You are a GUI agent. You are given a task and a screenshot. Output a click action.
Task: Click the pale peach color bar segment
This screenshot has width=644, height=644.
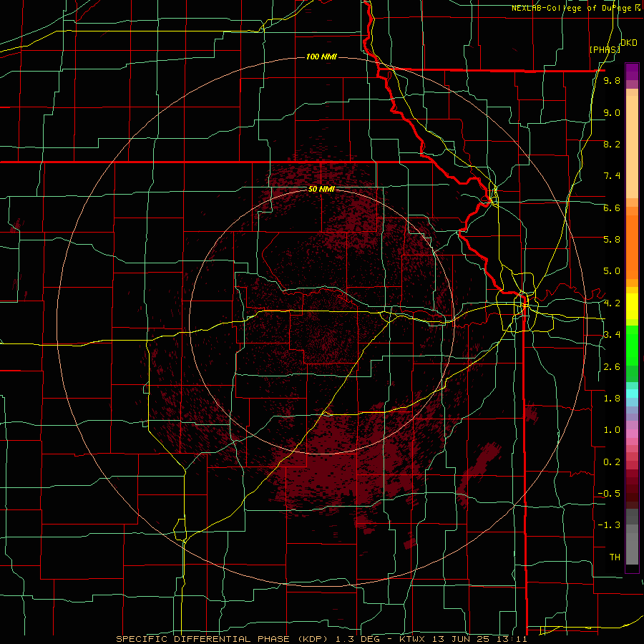(632, 148)
